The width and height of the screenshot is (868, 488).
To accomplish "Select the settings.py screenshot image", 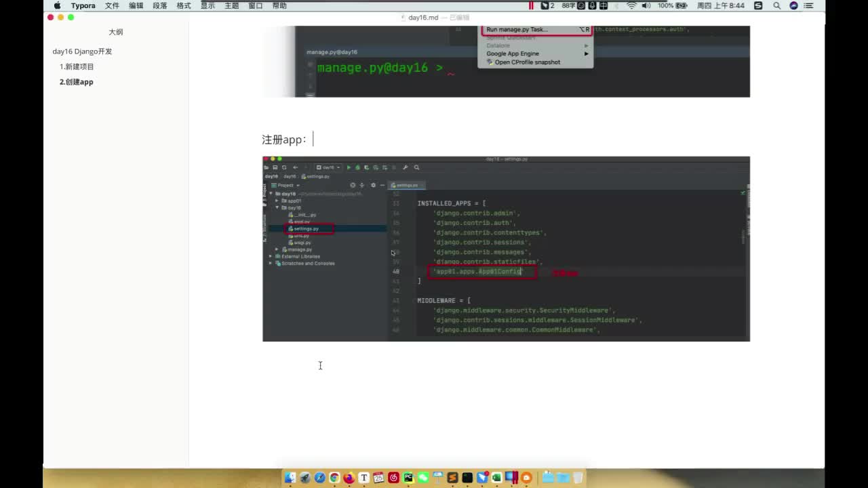I will point(506,249).
